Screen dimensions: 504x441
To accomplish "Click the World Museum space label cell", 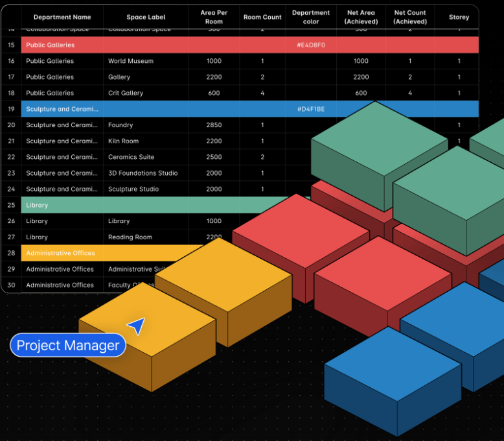I will point(131,61).
